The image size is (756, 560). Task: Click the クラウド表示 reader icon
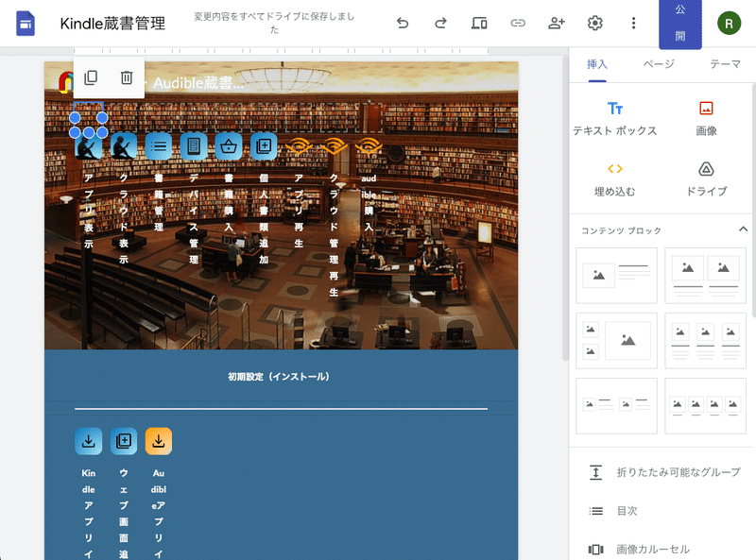[x=124, y=146]
